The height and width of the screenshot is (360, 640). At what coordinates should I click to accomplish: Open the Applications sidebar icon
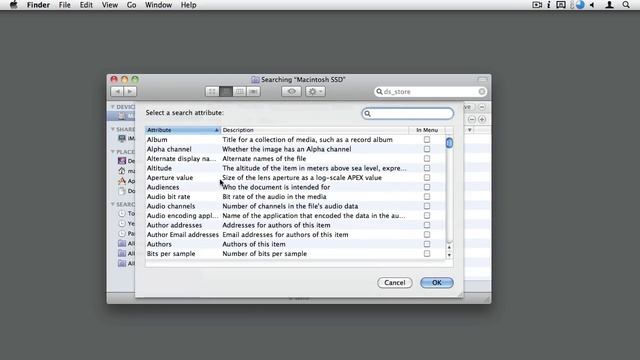point(122,181)
